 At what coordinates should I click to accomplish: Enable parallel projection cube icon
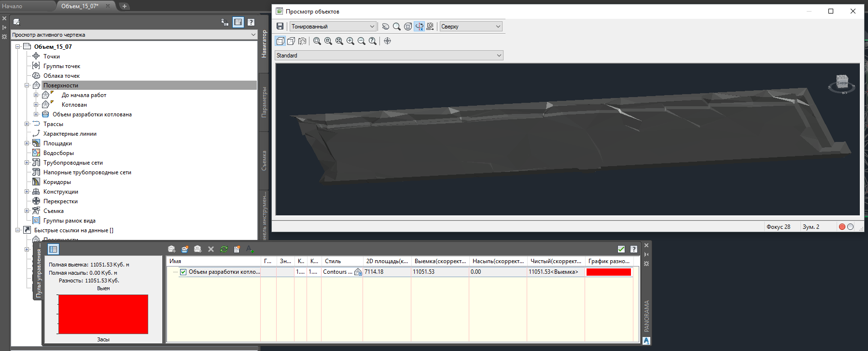tap(280, 41)
